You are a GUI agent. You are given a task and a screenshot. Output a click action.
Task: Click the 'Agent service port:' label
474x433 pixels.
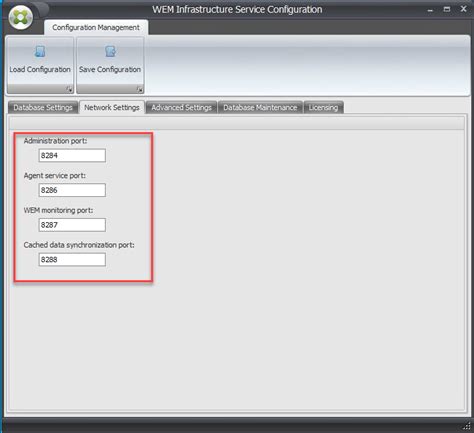click(55, 176)
